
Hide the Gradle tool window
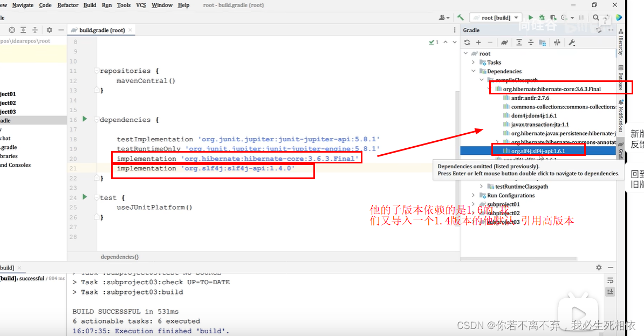(x=611, y=30)
